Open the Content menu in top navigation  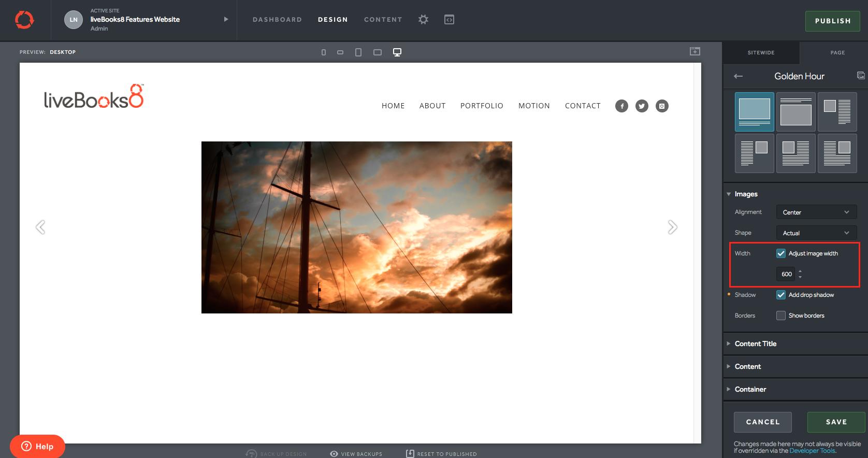(x=383, y=20)
